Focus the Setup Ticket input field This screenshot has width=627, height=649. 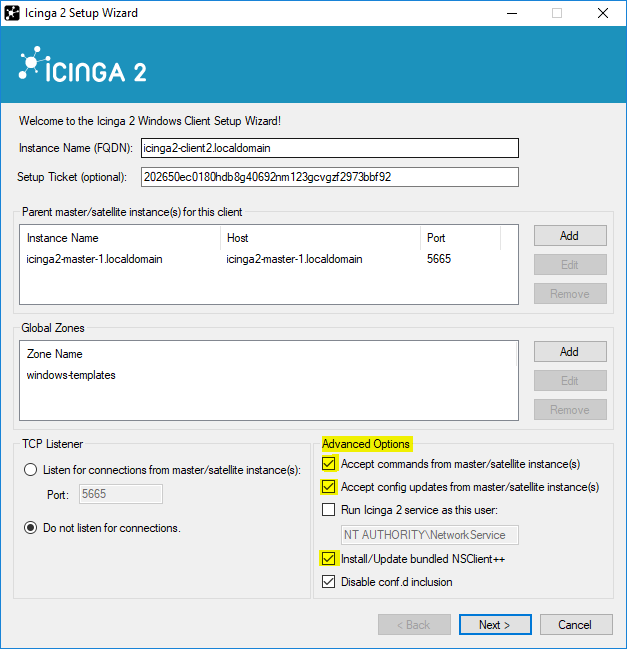tap(329, 177)
